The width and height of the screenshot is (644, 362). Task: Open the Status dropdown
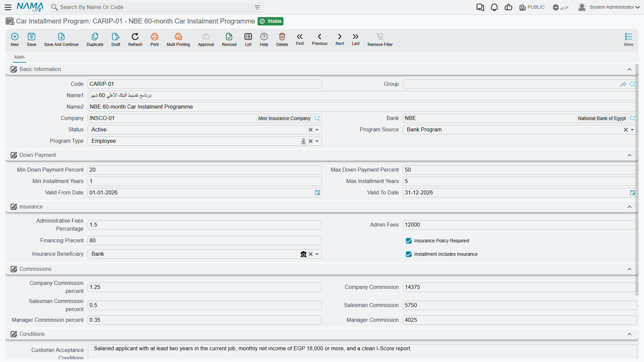tap(317, 130)
